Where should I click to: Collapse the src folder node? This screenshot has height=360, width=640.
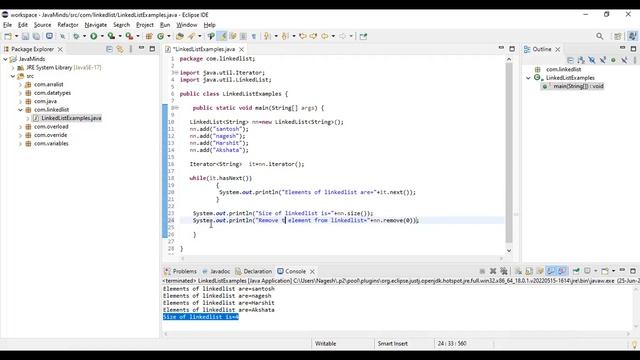[x=13, y=76]
